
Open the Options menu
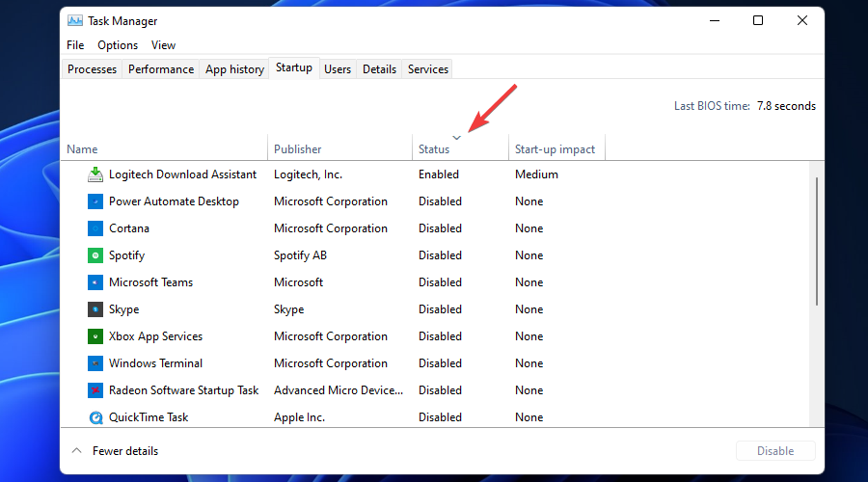point(118,45)
